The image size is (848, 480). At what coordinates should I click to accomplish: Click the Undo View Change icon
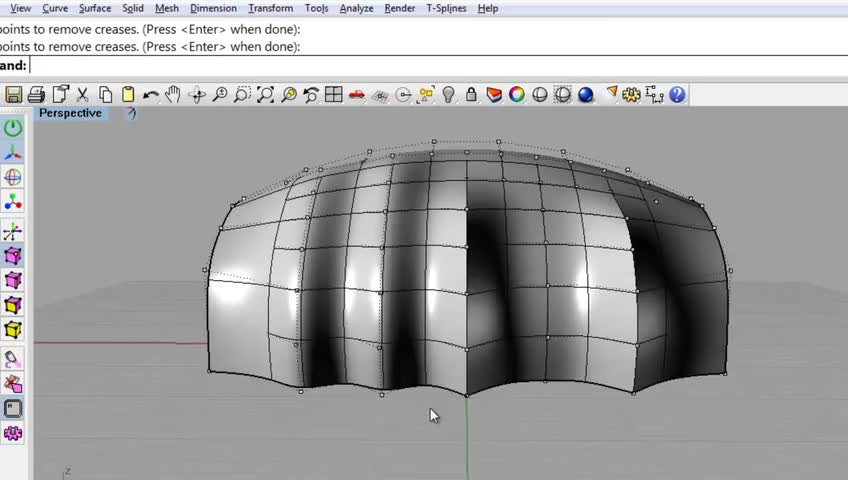click(x=310, y=95)
